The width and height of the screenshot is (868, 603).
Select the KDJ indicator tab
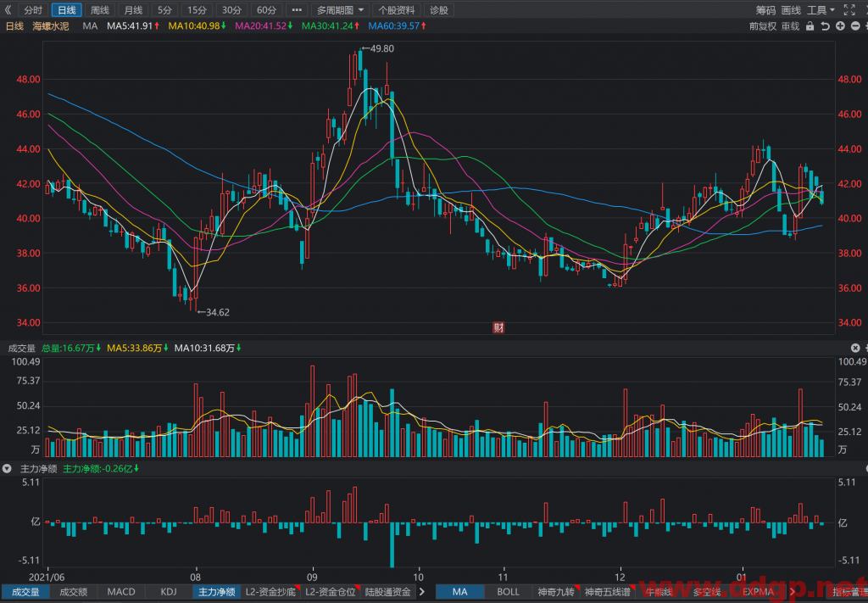pyautogui.click(x=169, y=592)
